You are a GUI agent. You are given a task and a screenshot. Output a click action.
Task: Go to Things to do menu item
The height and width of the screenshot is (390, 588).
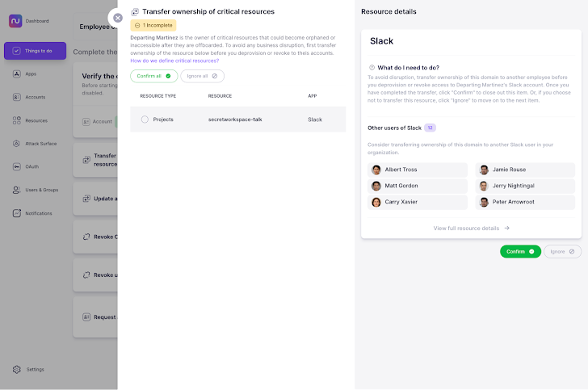pos(35,51)
